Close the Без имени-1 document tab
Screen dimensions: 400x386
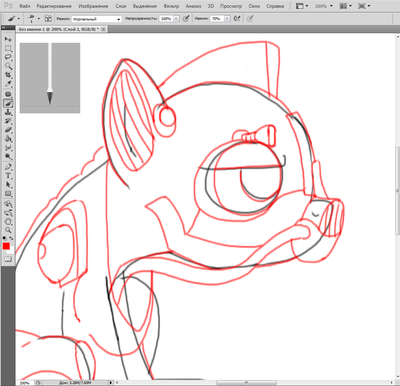[103, 29]
